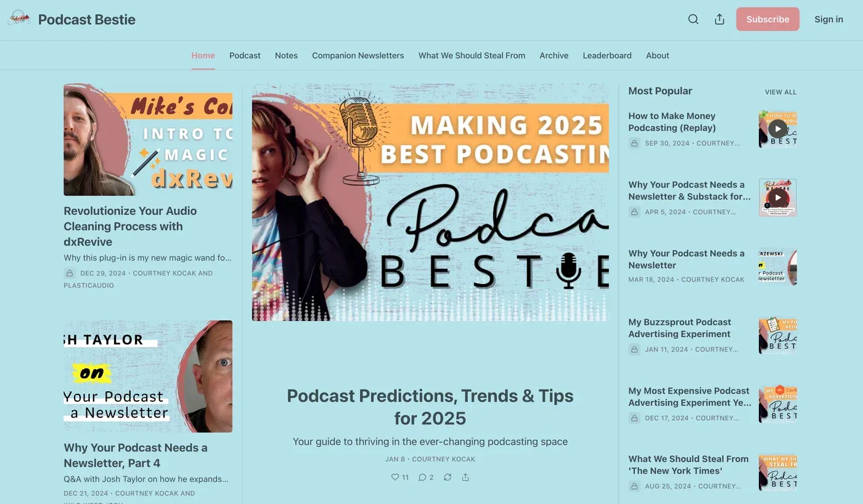The image size is (863, 504).
Task: Switch to the Podcast tab
Action: (x=245, y=55)
